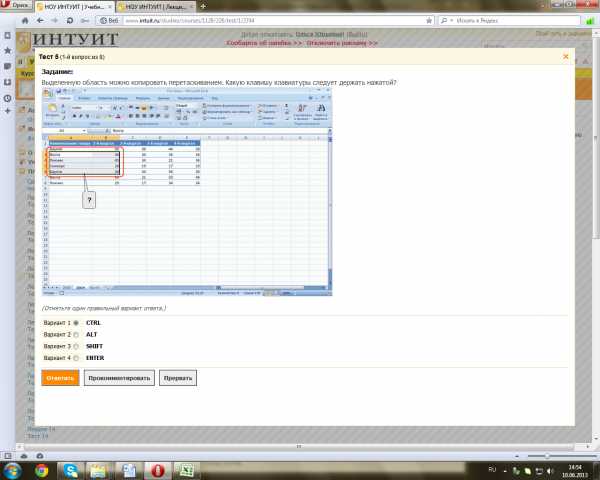Switch to second НОУ ИНТУИТ Лекци... tab
Screen dimensions: 600x480
click(156, 7)
